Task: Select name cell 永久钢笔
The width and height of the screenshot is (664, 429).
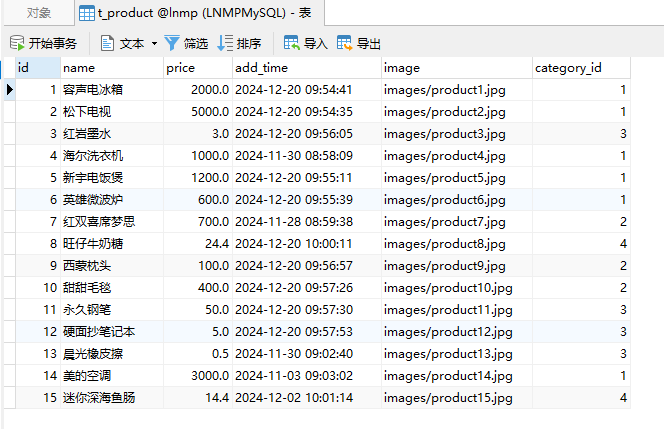Action: 112,310
